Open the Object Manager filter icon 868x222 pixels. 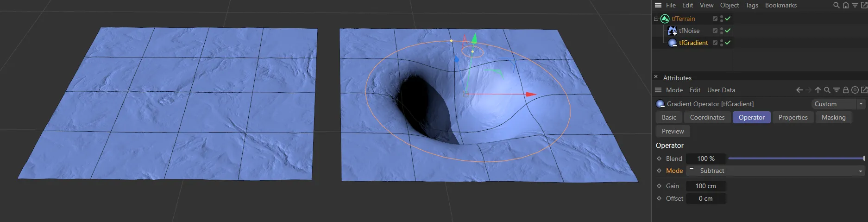[855, 5]
